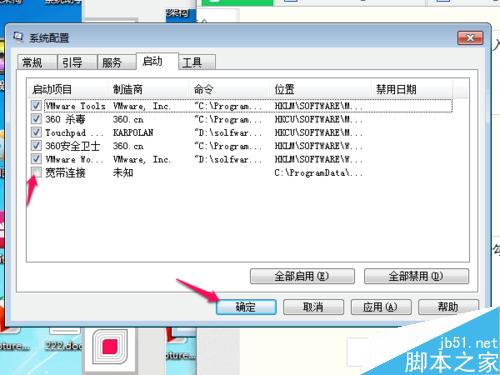
Task: Select the Touchpad ... row name
Action: pos(74,133)
